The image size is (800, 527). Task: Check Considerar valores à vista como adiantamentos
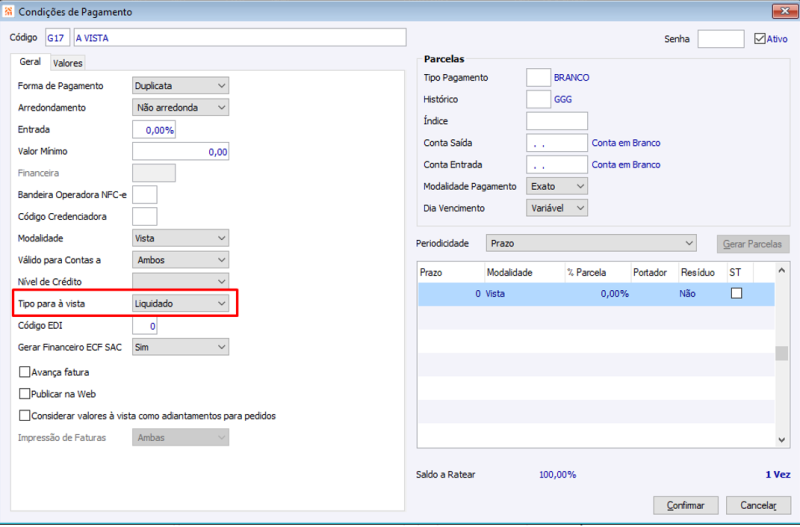24,415
